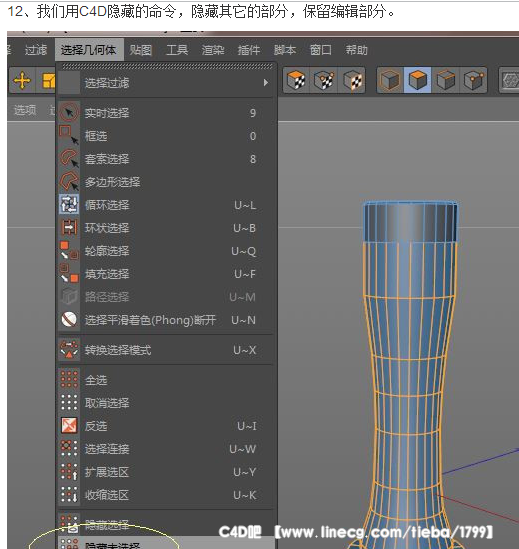Screen dimensions: 519x549
Task: Switch to model mode cube icon
Action: point(390,80)
